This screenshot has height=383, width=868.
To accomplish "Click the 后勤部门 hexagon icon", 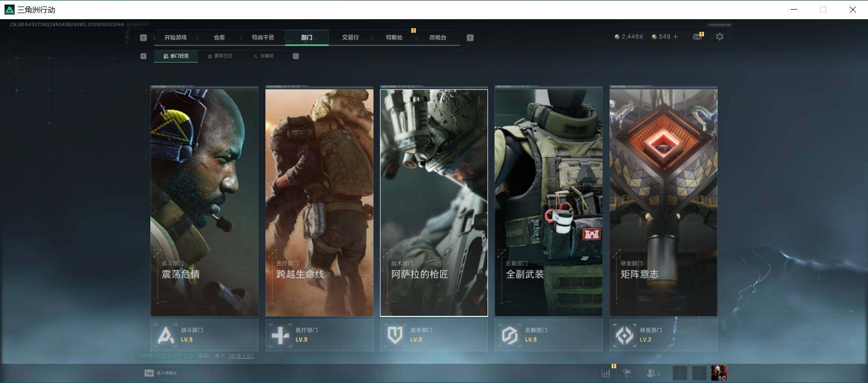I will [x=510, y=335].
